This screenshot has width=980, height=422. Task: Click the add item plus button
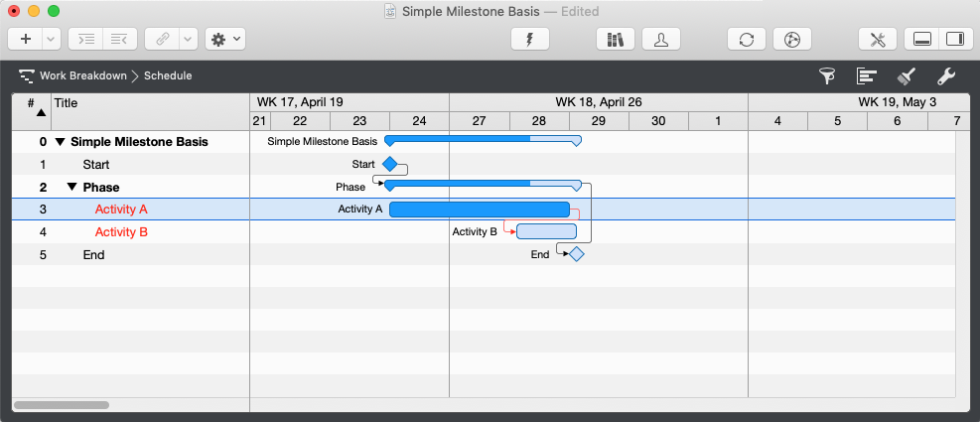coord(25,39)
